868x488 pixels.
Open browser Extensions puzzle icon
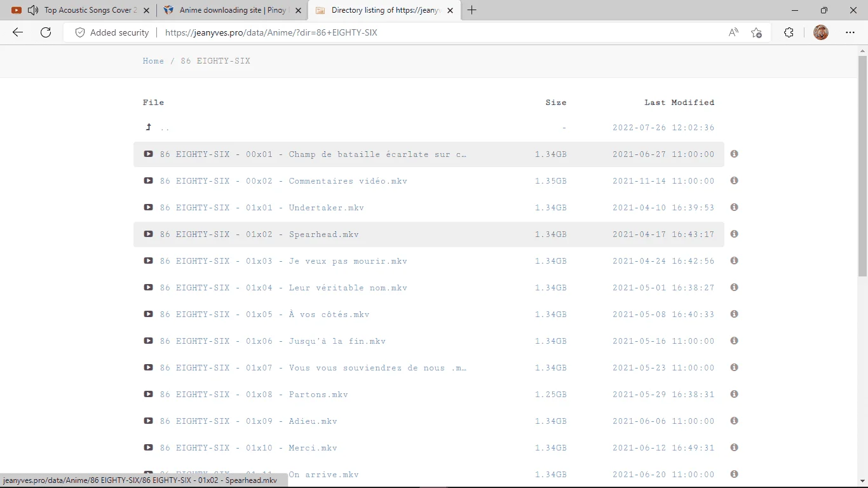click(789, 32)
